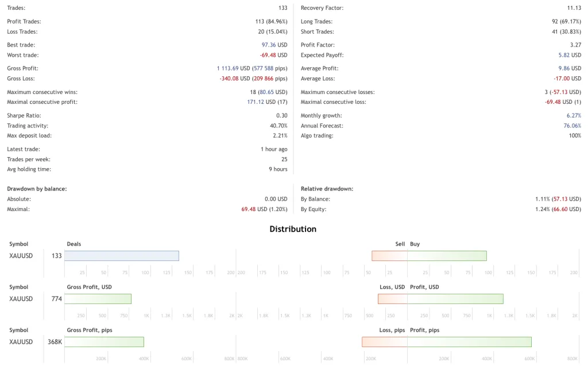Click the Average Loss value -17.00 USD
The height and width of the screenshot is (366, 588).
coord(566,79)
